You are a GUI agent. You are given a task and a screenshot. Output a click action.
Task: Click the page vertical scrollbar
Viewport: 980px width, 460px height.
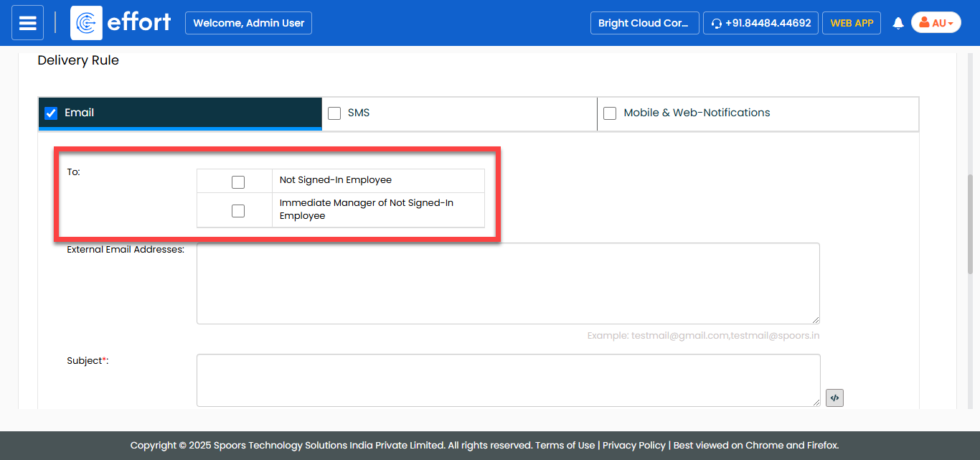pyautogui.click(x=971, y=222)
